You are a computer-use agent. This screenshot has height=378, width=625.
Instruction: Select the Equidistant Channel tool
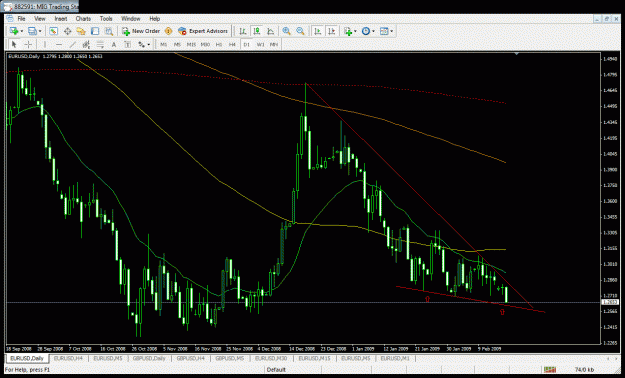point(86,44)
